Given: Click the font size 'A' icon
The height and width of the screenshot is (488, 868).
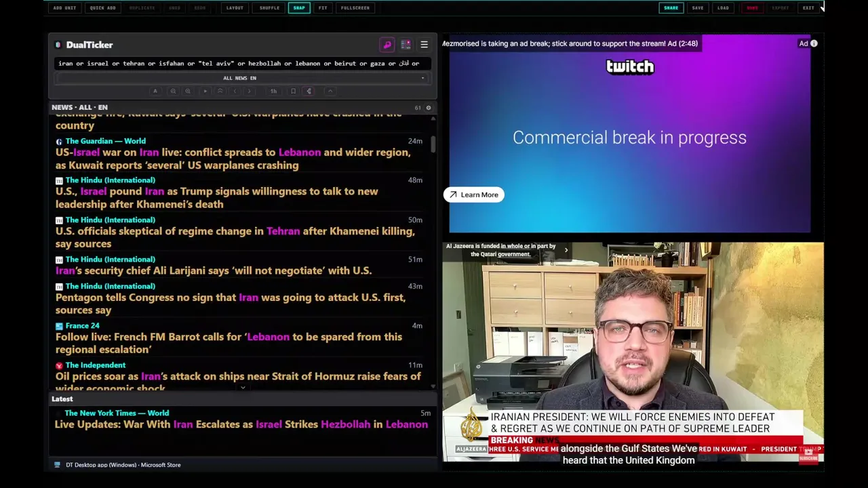Looking at the screenshot, I should coord(155,91).
